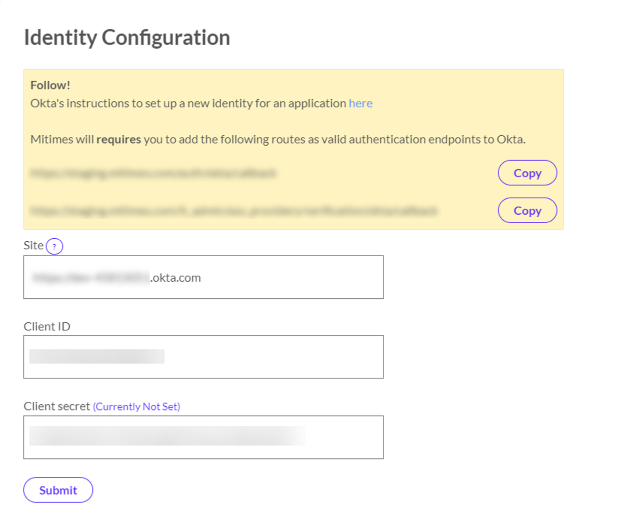The height and width of the screenshot is (513, 639).
Task: Open Okta's instructions via the 'here' link
Action: [360, 103]
